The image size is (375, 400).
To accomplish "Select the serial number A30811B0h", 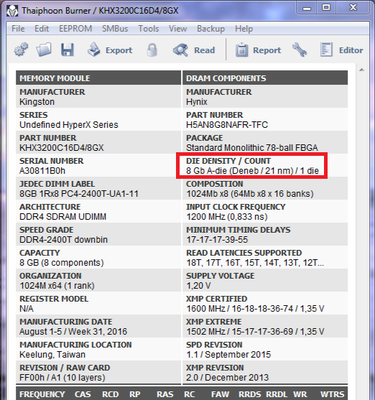I will click(x=42, y=171).
